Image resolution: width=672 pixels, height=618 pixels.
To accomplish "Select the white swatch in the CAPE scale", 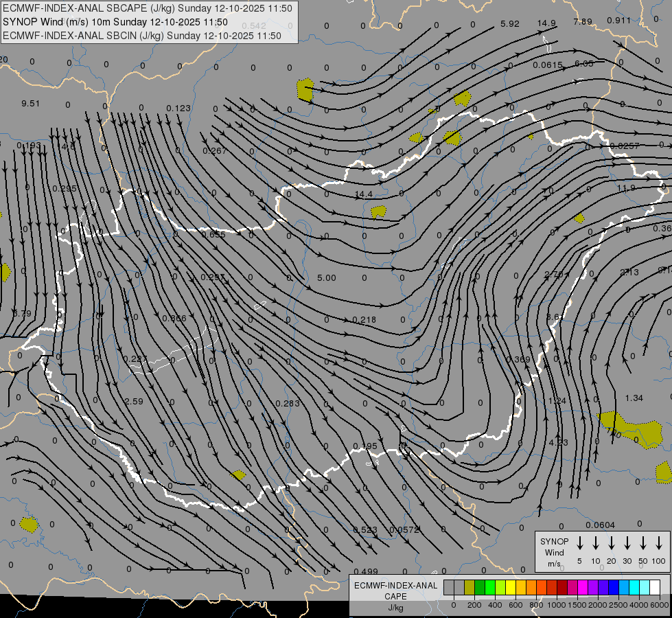I will click(655, 587).
